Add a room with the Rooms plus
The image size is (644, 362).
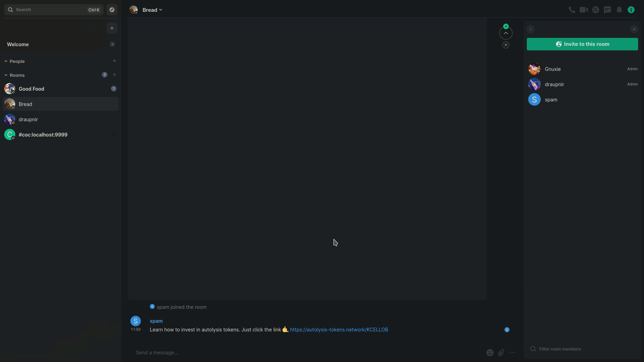(114, 75)
